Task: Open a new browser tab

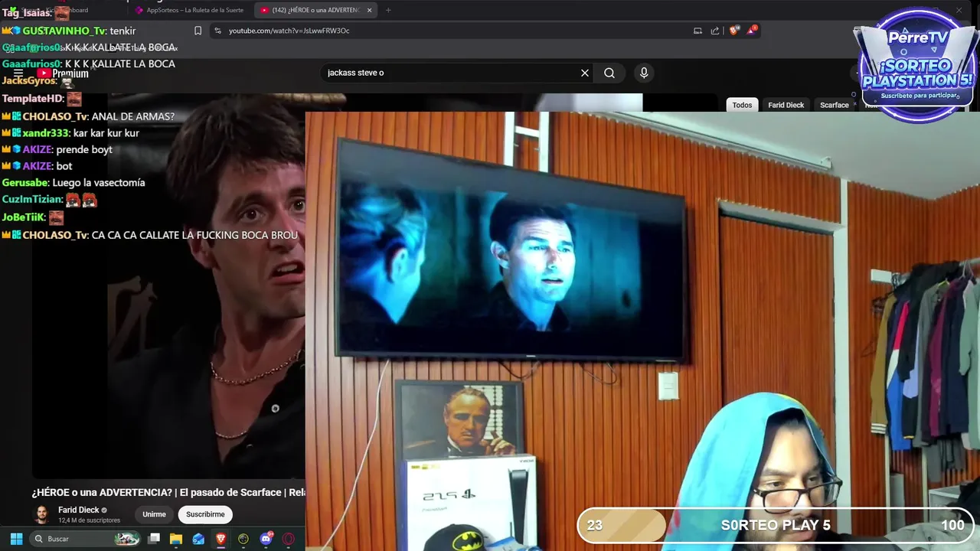Action: click(x=388, y=10)
